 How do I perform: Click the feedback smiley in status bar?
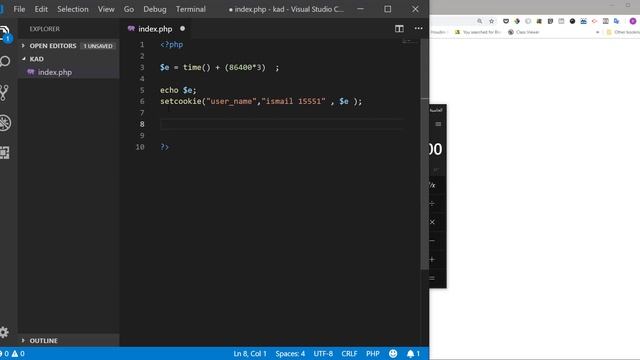pyautogui.click(x=393, y=353)
